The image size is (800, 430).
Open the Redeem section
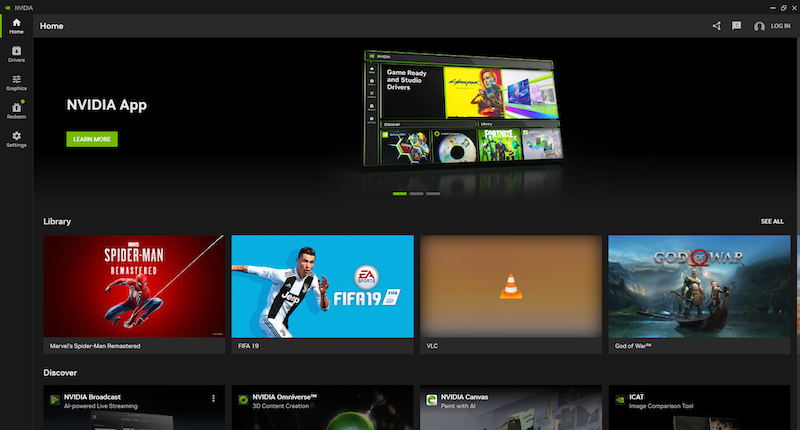tap(16, 111)
